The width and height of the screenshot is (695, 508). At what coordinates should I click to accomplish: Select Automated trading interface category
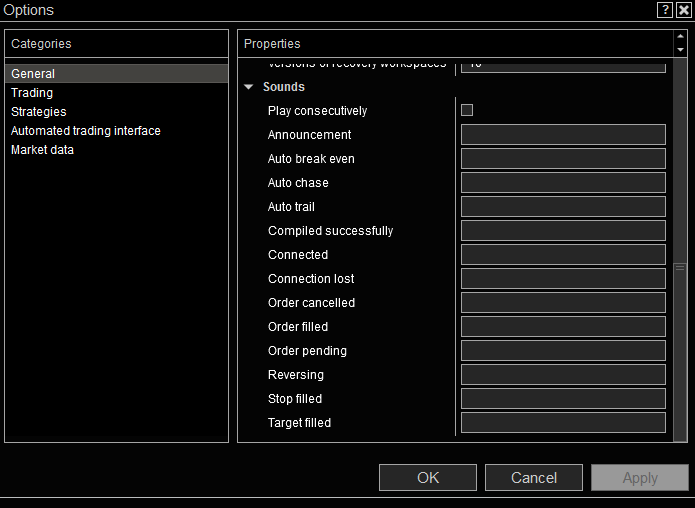(86, 131)
